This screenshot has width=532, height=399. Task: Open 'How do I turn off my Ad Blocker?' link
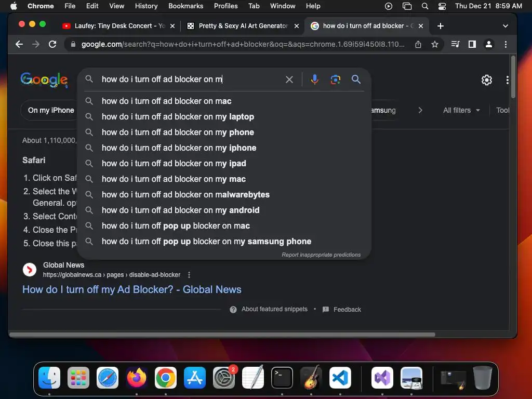[131, 289]
